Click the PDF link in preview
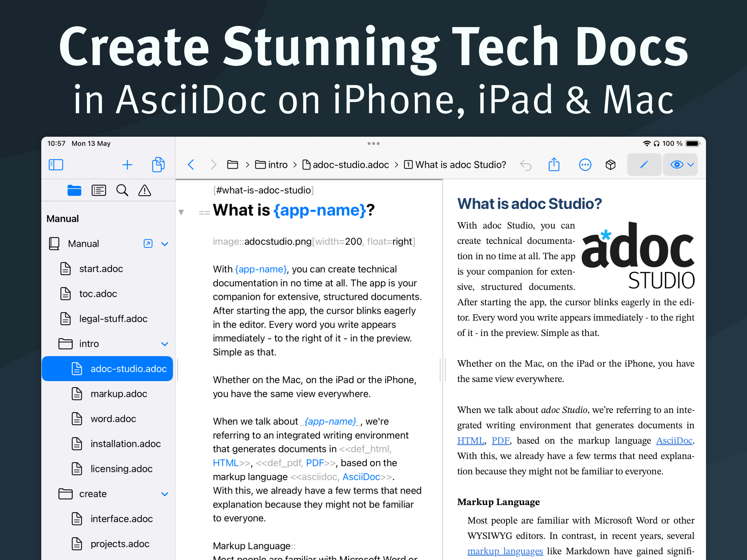747x560 pixels. 500,441
